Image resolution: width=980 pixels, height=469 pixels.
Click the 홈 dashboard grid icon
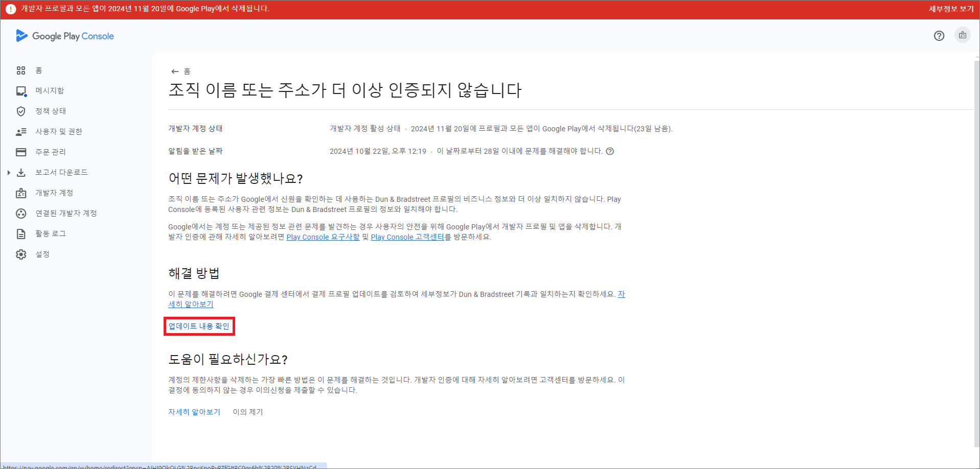21,71
